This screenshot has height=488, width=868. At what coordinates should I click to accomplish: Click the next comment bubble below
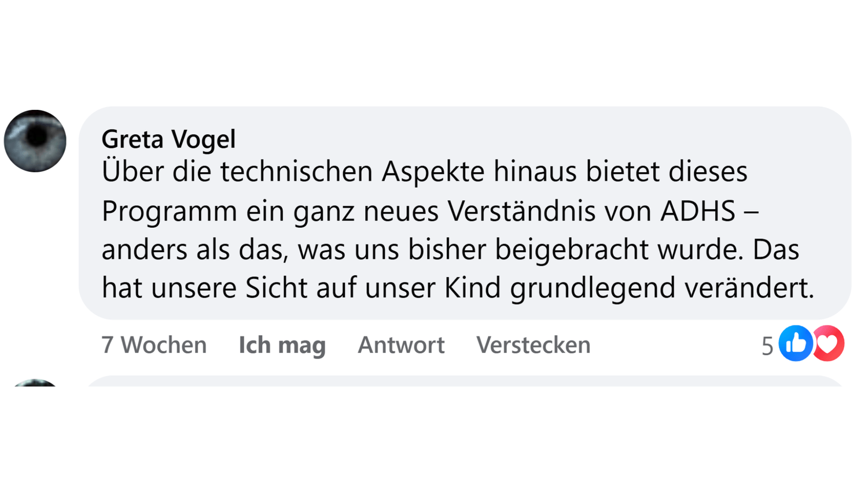[463, 382]
